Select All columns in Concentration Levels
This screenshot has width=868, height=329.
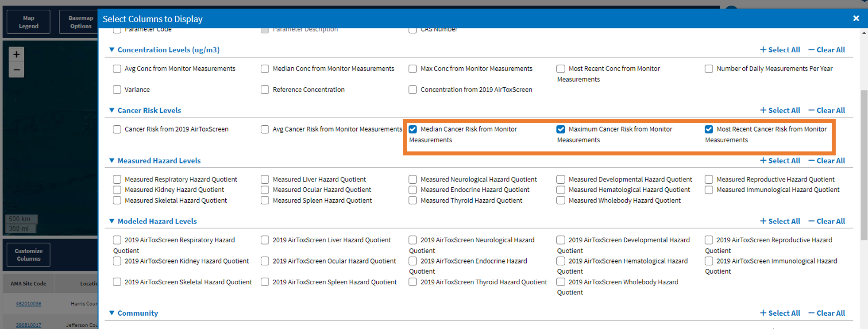(780, 50)
